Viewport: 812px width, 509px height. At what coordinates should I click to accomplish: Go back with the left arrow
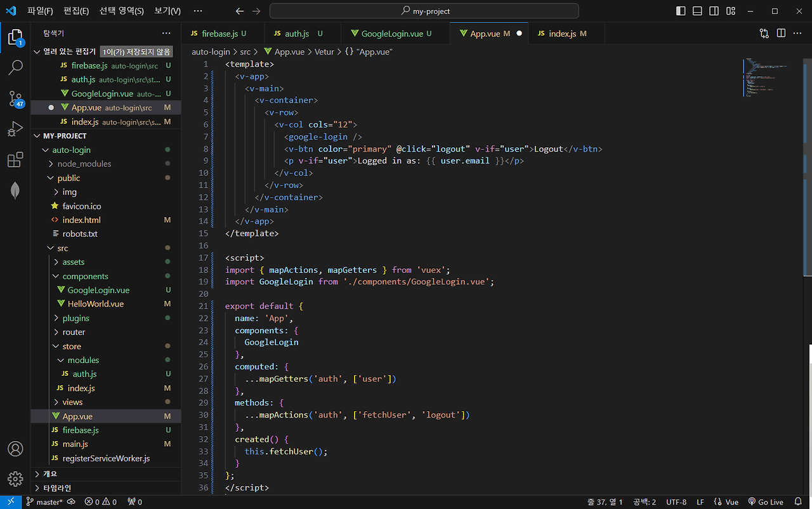pyautogui.click(x=239, y=11)
